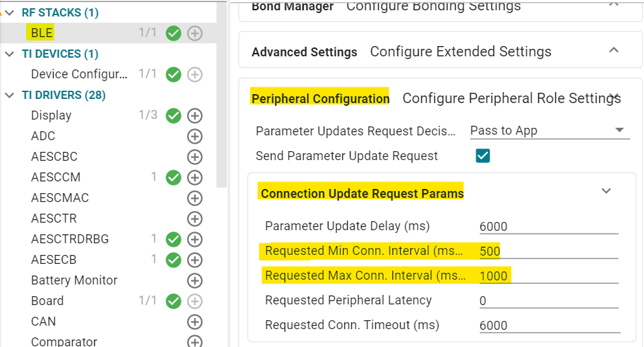Select BLE in the RF stacks list
644x347 pixels.
pyautogui.click(x=42, y=32)
